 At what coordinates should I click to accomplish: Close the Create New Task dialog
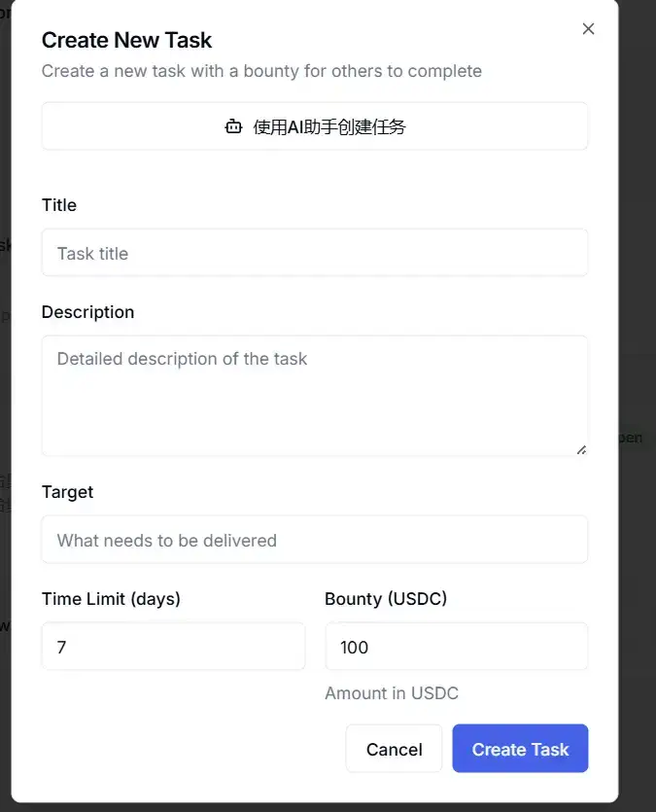click(x=588, y=29)
